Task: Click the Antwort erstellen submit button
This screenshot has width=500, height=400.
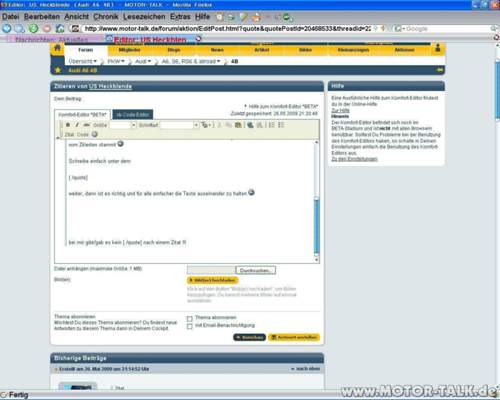Action: 294,337
